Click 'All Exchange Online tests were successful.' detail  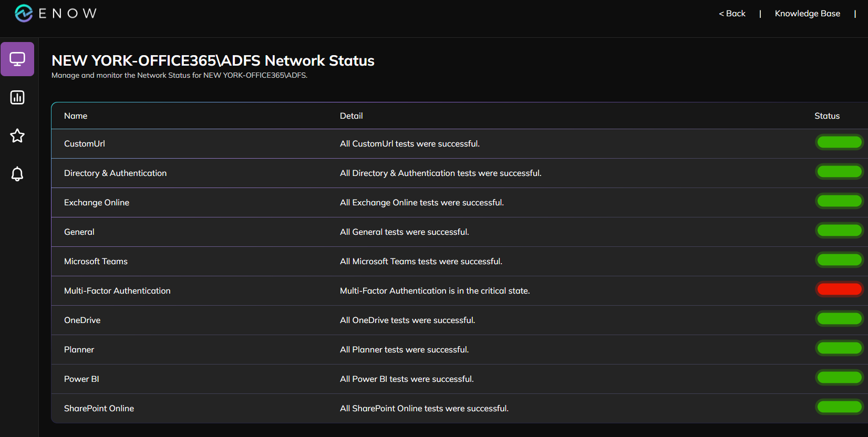pos(422,202)
